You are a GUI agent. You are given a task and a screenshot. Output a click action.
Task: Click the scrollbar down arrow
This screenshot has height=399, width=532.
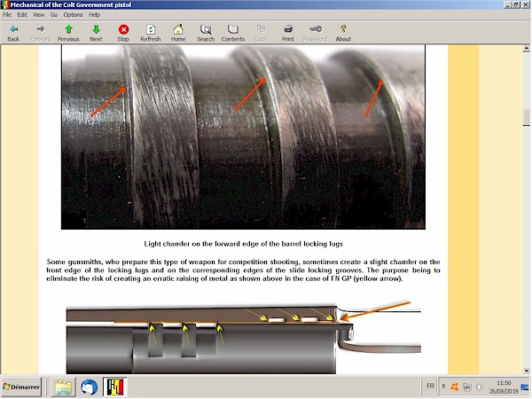526,371
